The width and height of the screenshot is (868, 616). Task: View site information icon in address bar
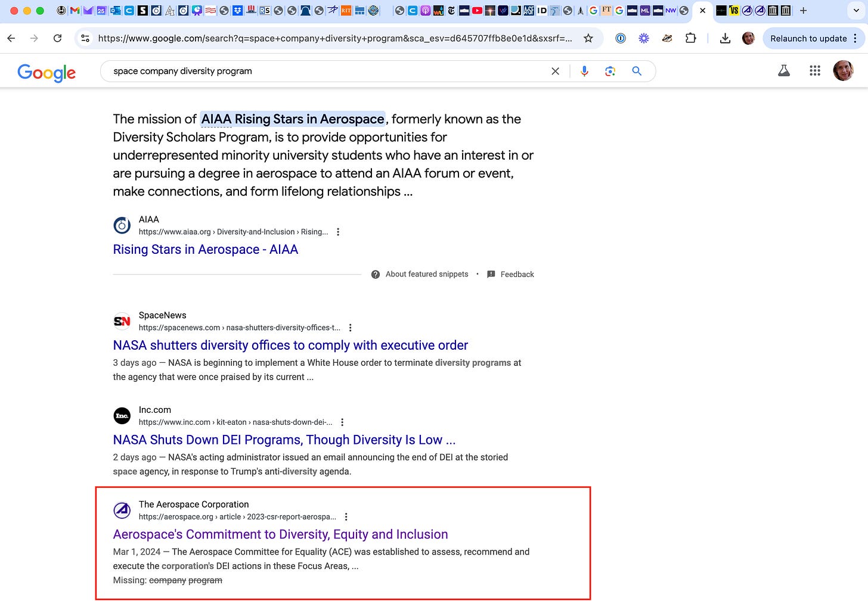tap(85, 38)
